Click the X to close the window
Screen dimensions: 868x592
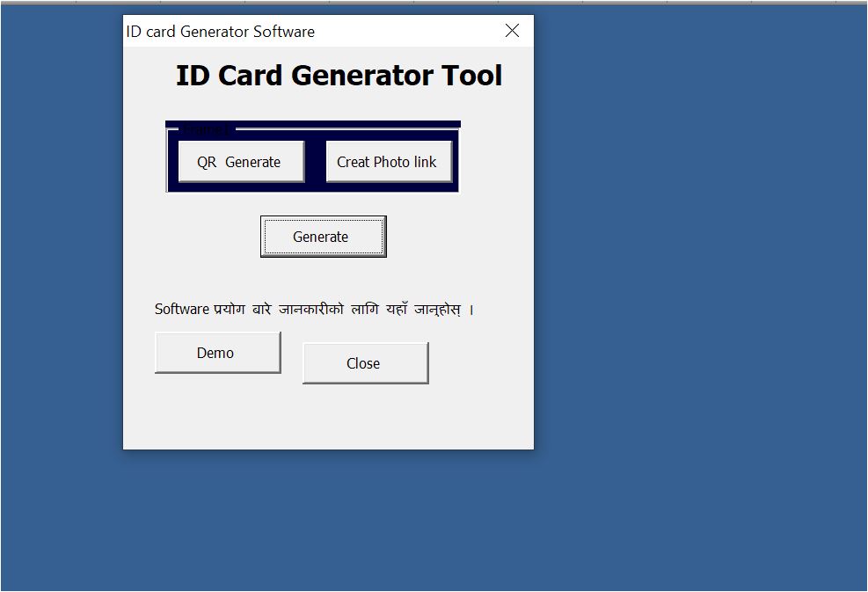[512, 30]
